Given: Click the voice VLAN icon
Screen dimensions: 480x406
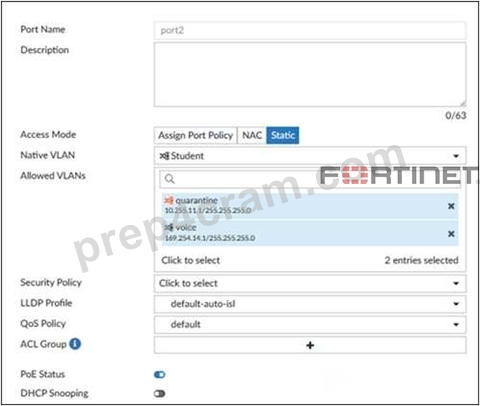Looking at the screenshot, I should coord(169,227).
